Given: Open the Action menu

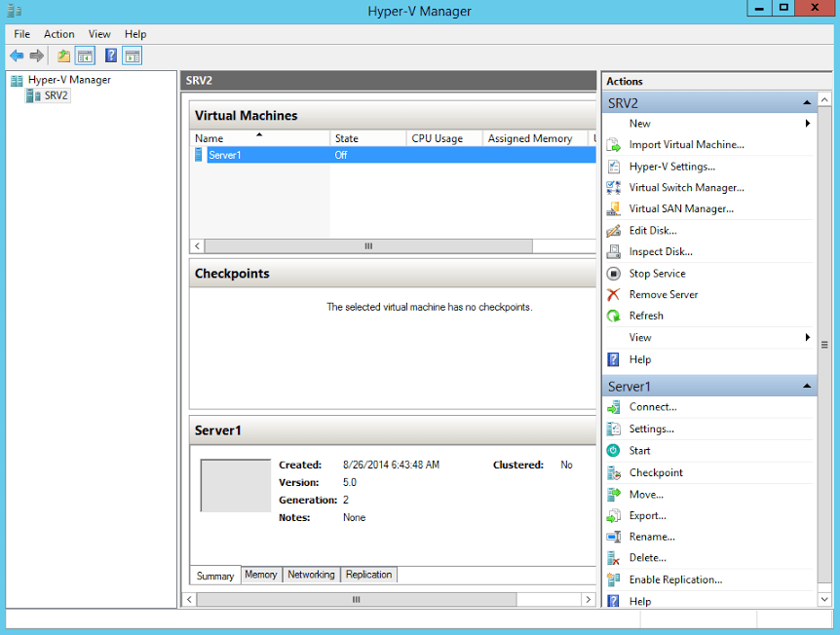Looking at the screenshot, I should point(58,34).
